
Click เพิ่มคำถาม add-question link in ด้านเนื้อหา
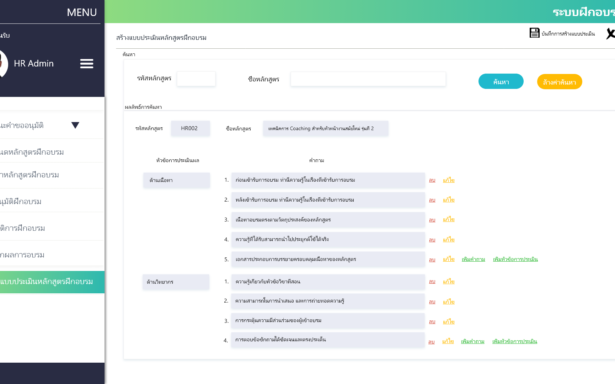click(473, 259)
